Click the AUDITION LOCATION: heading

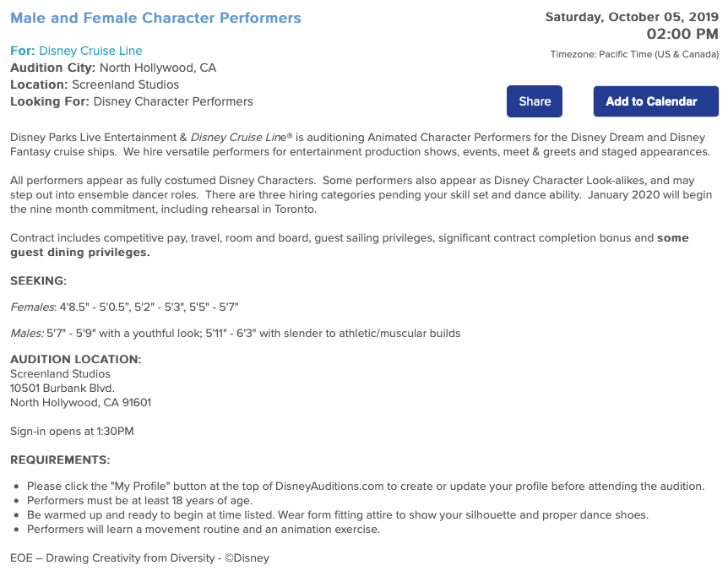tap(76, 359)
